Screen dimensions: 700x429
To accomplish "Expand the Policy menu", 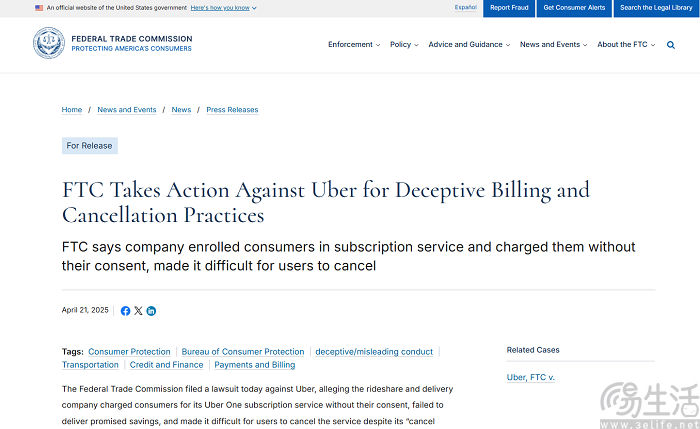I will (404, 45).
